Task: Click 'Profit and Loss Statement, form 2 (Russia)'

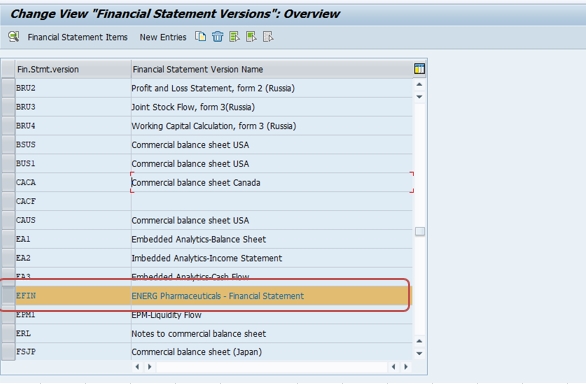Action: pos(213,88)
